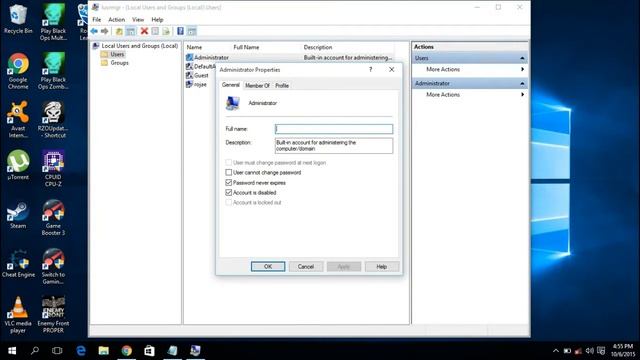Open the Store app from taskbar
Screen dimensions: 640x360
(x=149, y=350)
